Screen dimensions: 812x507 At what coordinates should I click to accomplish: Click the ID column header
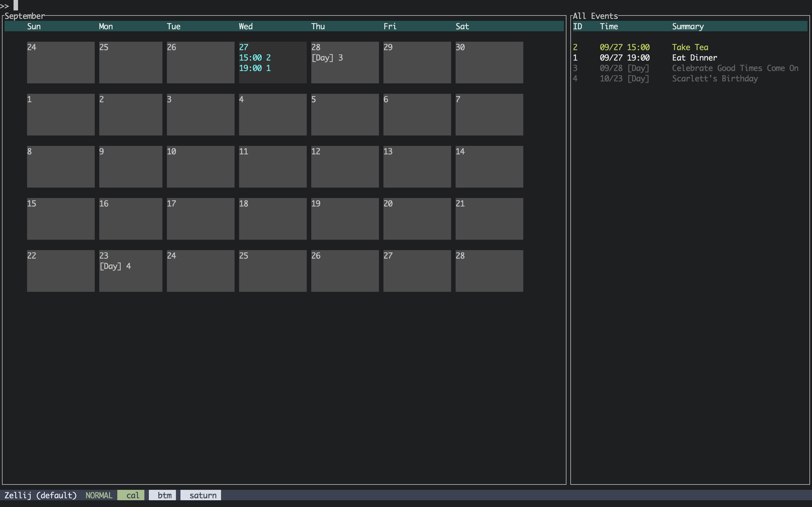[x=577, y=26]
